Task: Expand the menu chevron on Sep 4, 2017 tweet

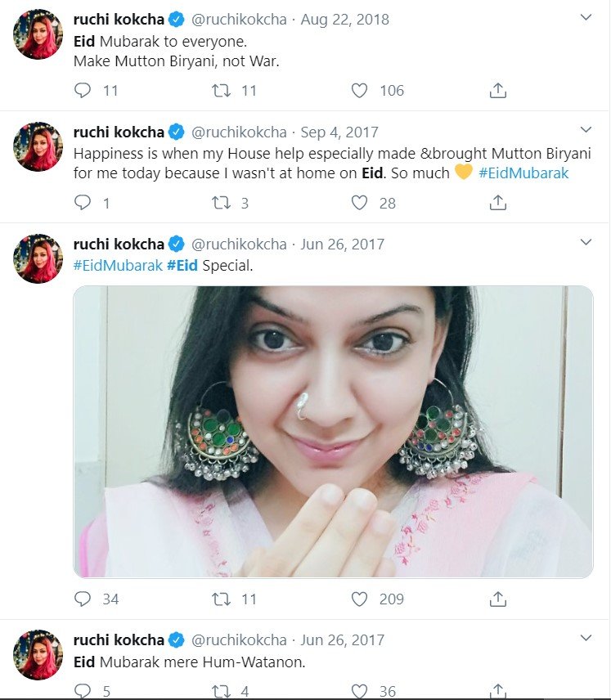Action: [586, 129]
